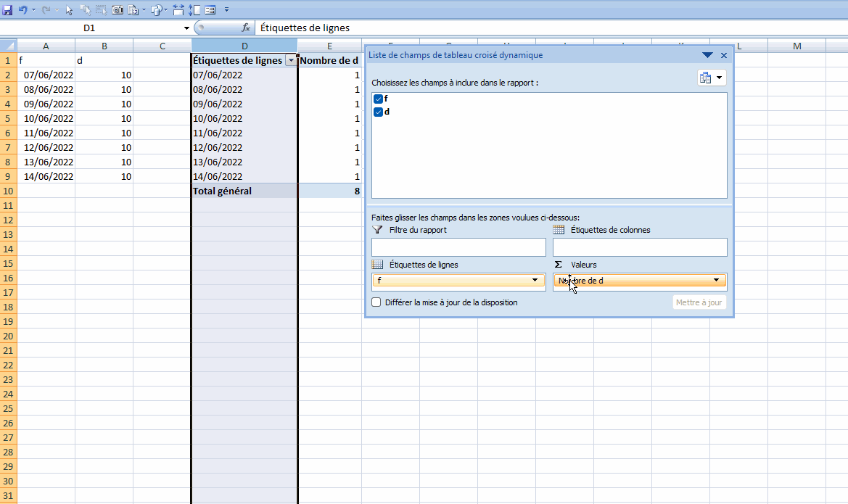Viewport: 848px width, 504px height.
Task: Undo the last action
Action: click(23, 10)
